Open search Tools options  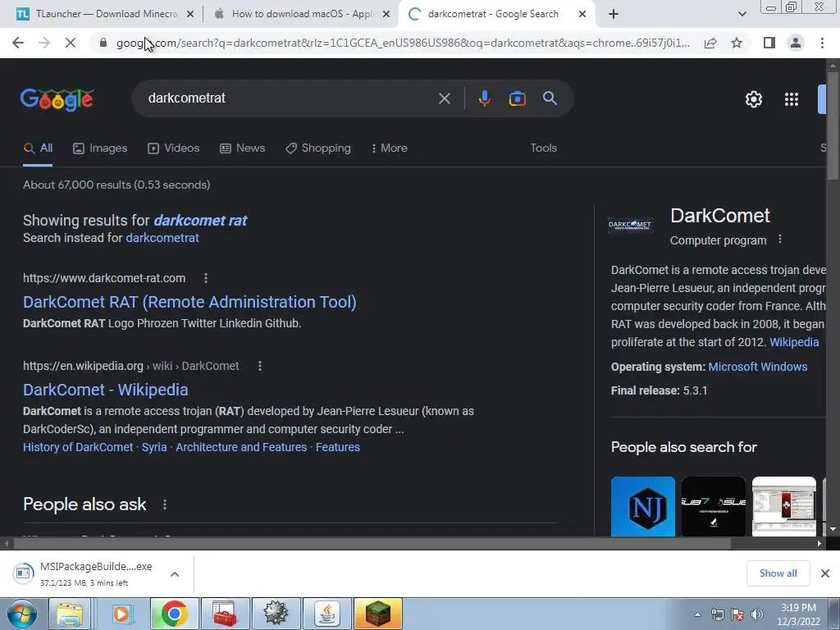click(x=543, y=148)
